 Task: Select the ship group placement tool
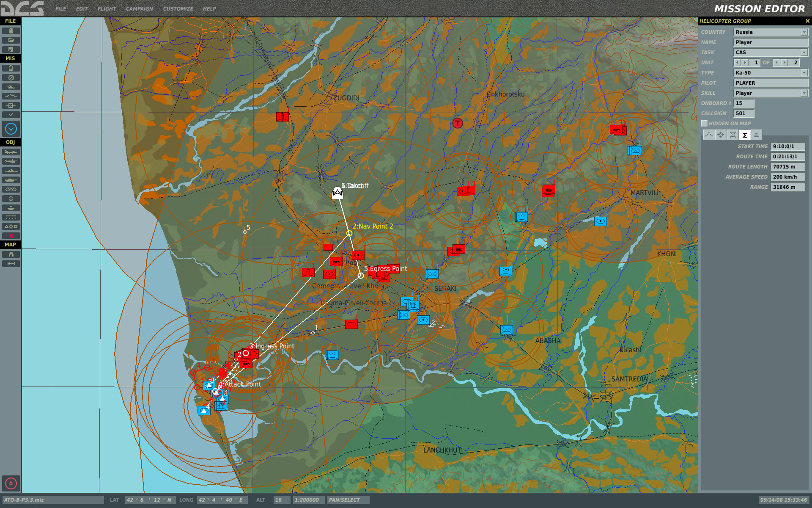11,171
